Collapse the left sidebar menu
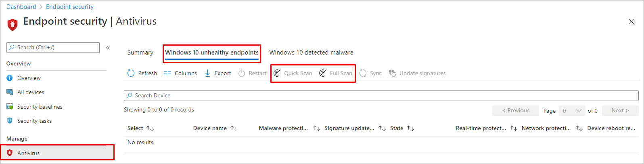 [x=108, y=48]
